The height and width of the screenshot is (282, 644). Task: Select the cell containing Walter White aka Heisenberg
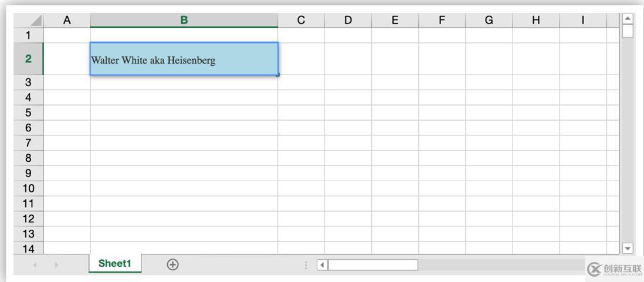(184, 59)
